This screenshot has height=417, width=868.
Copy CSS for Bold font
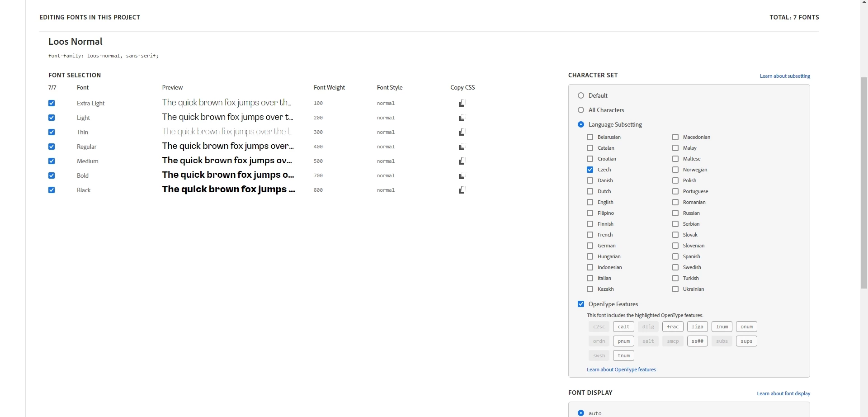point(462,175)
